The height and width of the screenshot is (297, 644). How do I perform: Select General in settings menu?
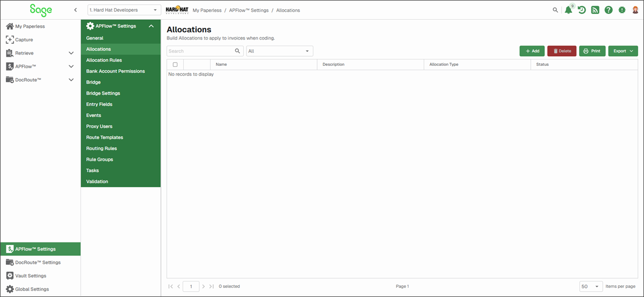(x=121, y=38)
